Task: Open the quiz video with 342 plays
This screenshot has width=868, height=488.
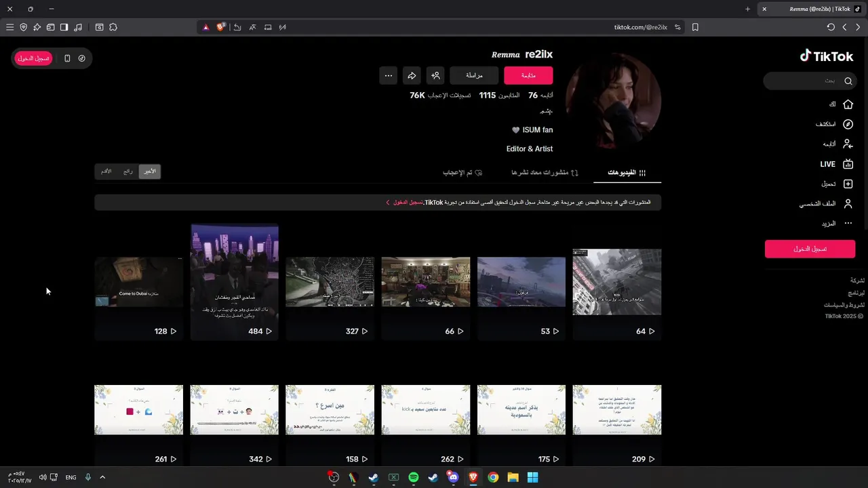Action: 235,410
